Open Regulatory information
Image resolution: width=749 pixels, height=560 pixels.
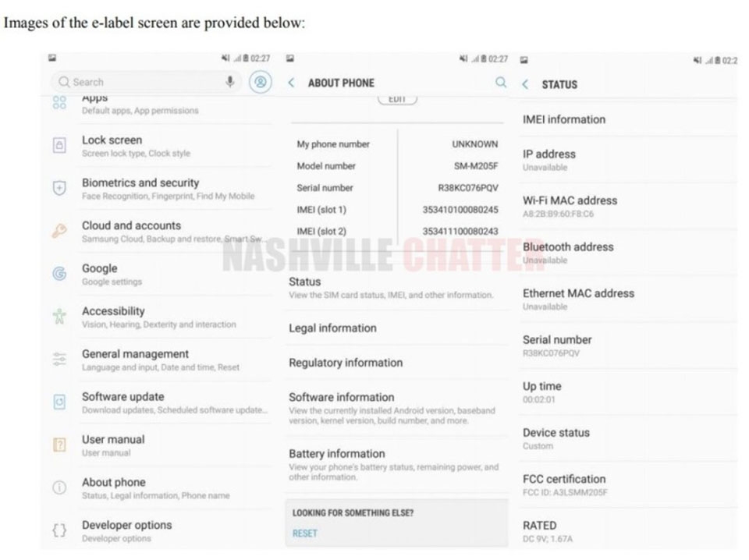click(396, 363)
